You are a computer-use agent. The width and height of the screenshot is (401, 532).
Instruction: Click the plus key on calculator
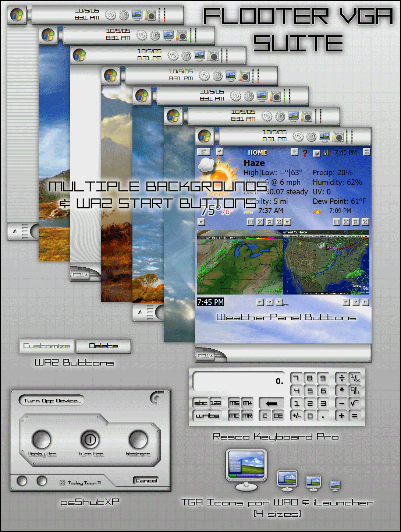coord(342,416)
